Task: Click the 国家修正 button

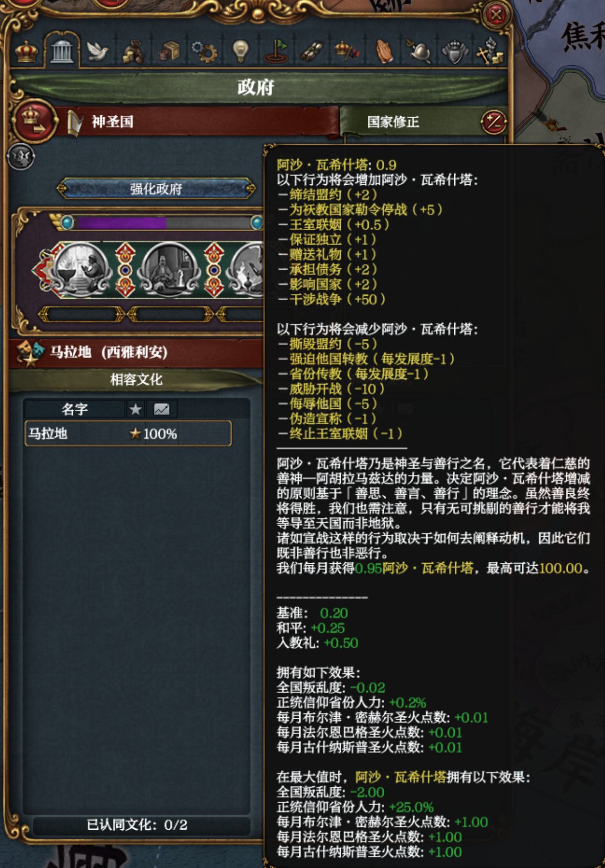Action: click(x=393, y=122)
